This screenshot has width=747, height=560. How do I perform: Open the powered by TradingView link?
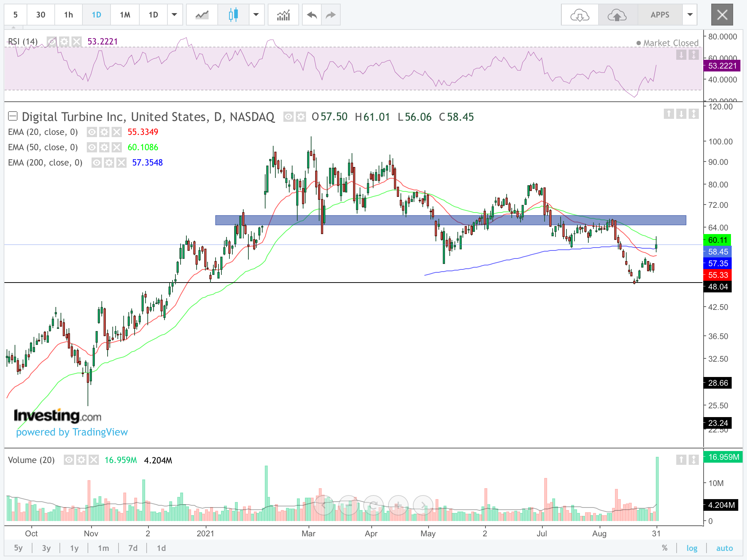pos(72,432)
